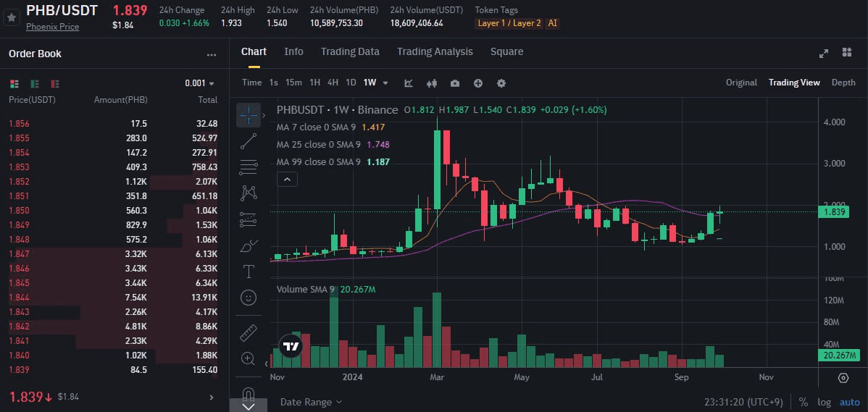Switch chart to Depth view

843,83
